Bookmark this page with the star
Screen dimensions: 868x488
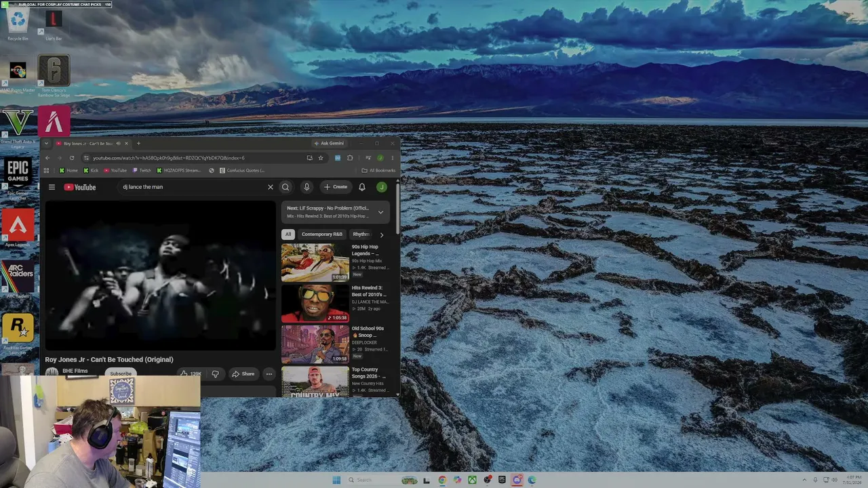tap(321, 158)
